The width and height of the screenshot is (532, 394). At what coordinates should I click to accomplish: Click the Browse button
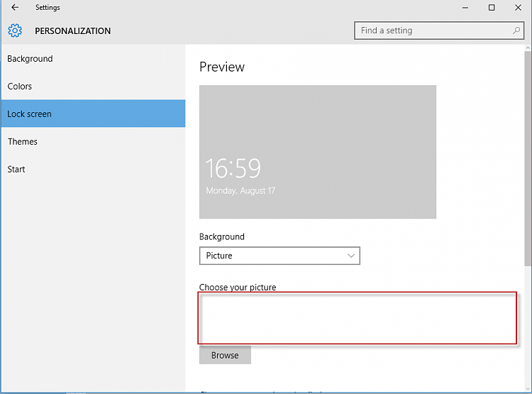tap(225, 355)
